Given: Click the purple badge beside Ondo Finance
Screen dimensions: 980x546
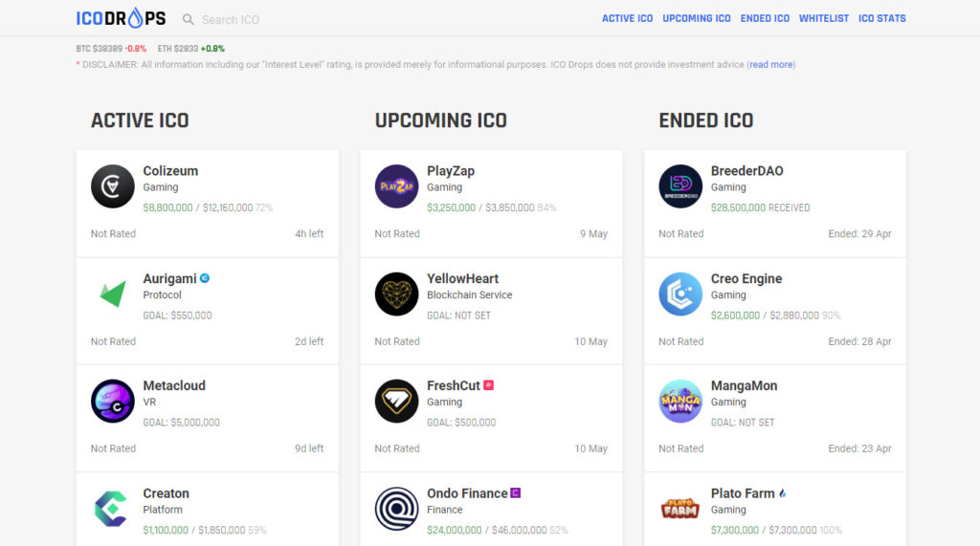Looking at the screenshot, I should click(x=516, y=492).
